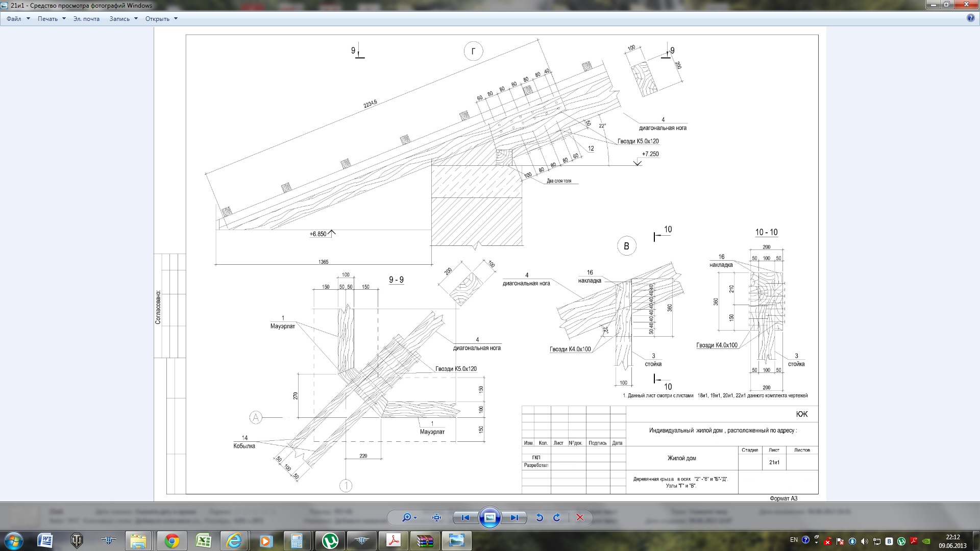
Task: Click the red Adobe tray icon
Action: coord(914,541)
